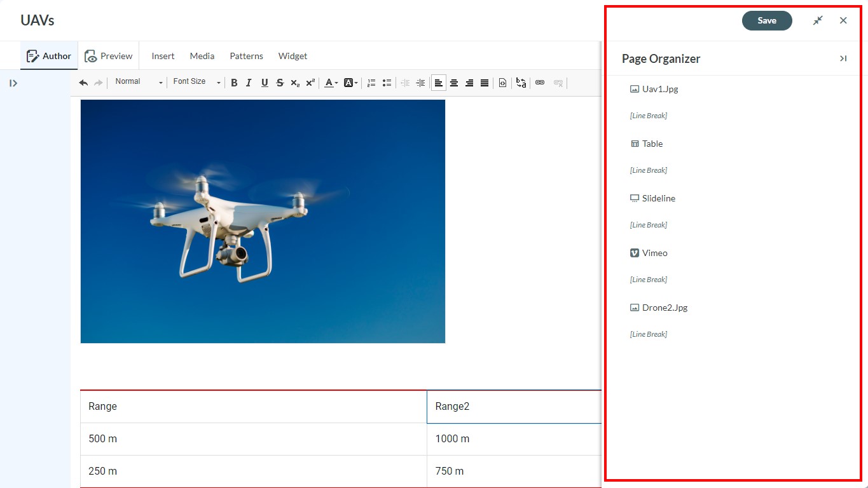Screen dimensions: 868x488
Task: Click the source code icon
Action: tap(502, 83)
